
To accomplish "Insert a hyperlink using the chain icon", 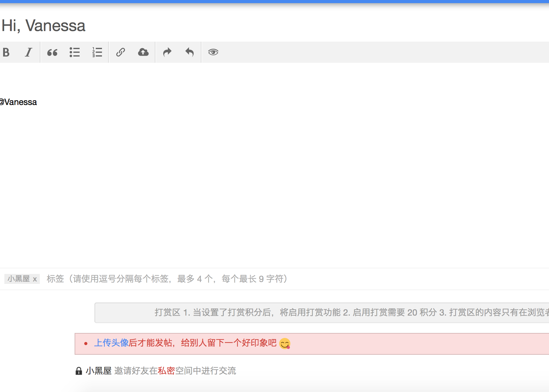I will point(121,52).
